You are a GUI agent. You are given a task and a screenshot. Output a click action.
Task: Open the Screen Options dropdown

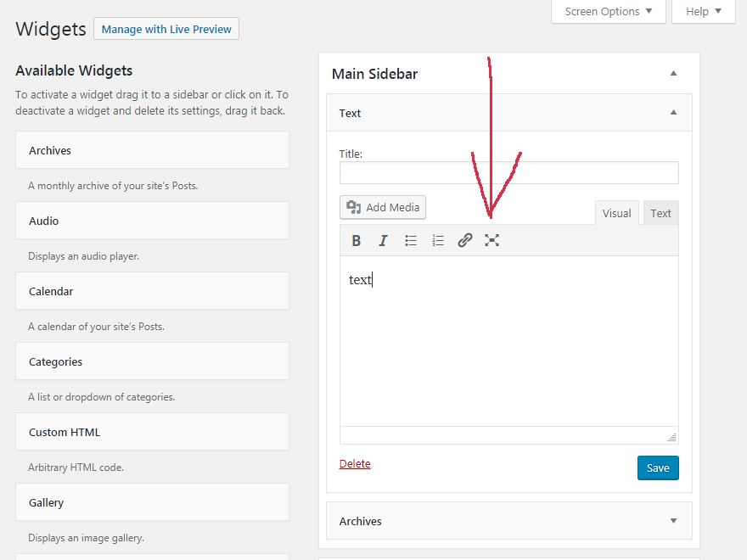608,12
